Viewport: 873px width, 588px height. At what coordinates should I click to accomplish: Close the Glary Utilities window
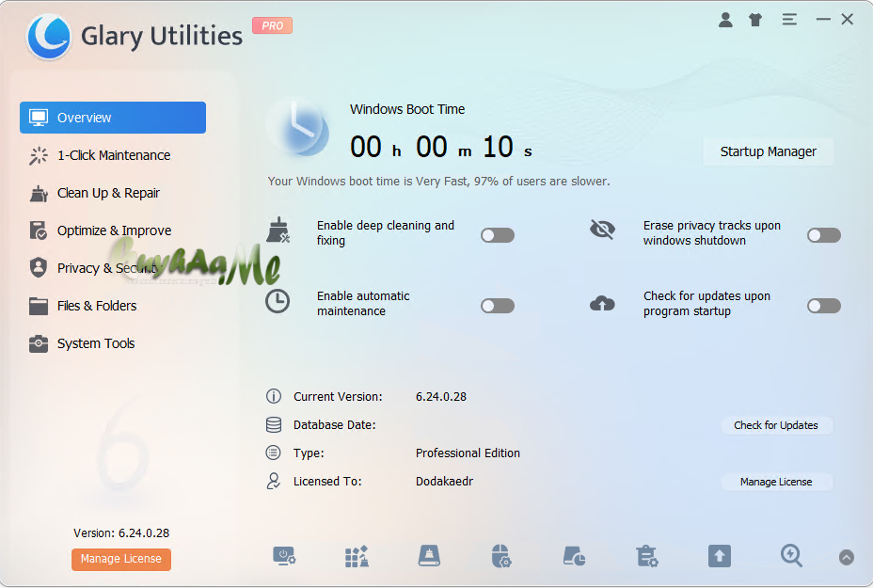(x=848, y=20)
